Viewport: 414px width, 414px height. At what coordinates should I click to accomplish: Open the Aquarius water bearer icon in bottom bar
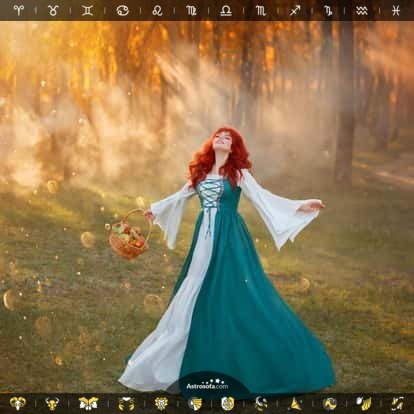(x=363, y=403)
